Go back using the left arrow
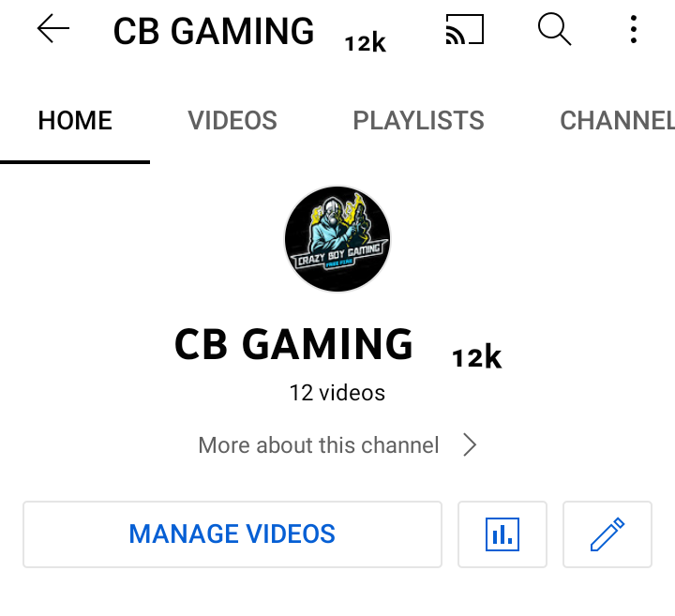675x616 pixels. 53,28
